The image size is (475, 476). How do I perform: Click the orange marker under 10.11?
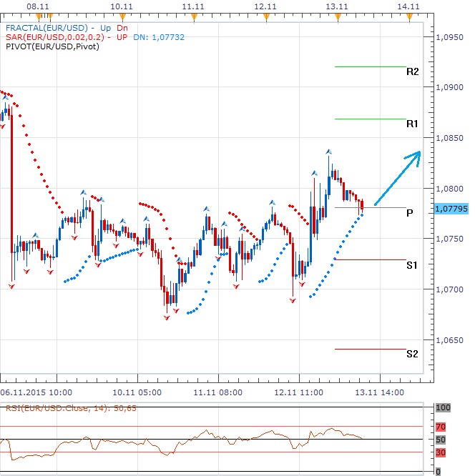123,17
